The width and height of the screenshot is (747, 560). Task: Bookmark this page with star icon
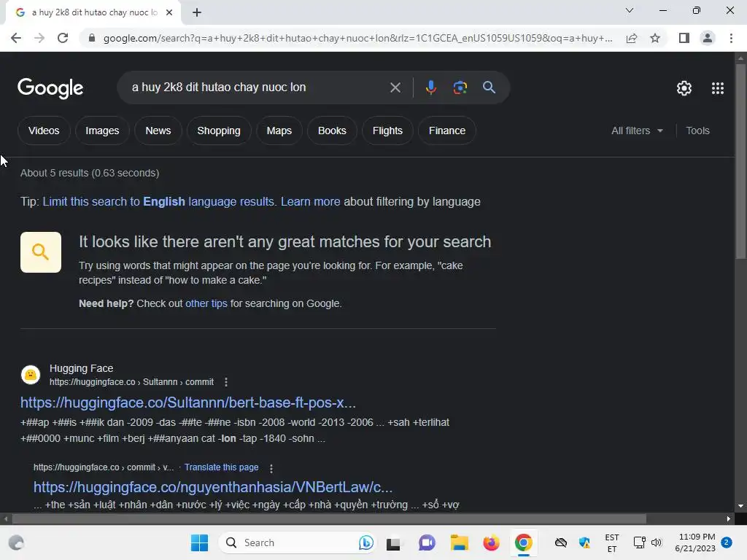(655, 38)
